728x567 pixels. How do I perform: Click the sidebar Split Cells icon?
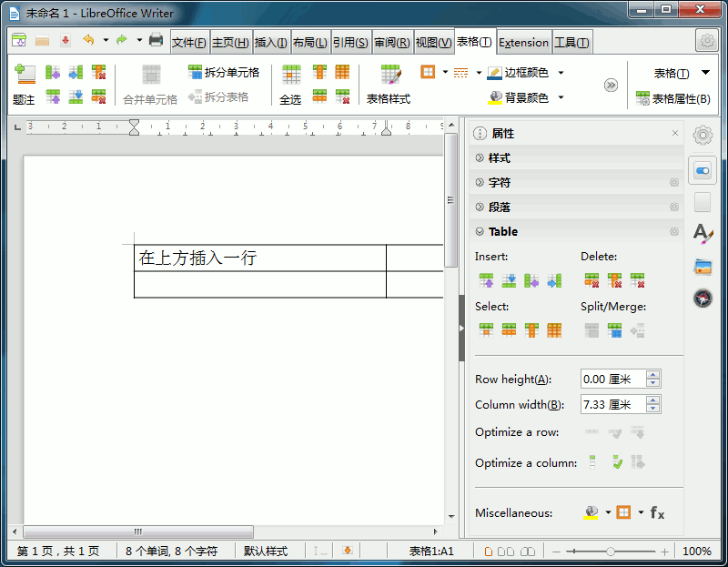tap(615, 330)
